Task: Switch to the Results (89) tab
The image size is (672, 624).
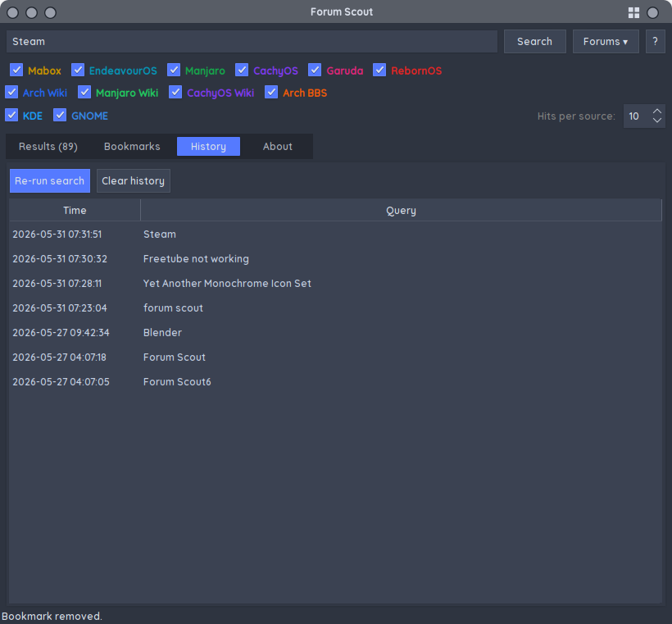Action: [x=48, y=147]
